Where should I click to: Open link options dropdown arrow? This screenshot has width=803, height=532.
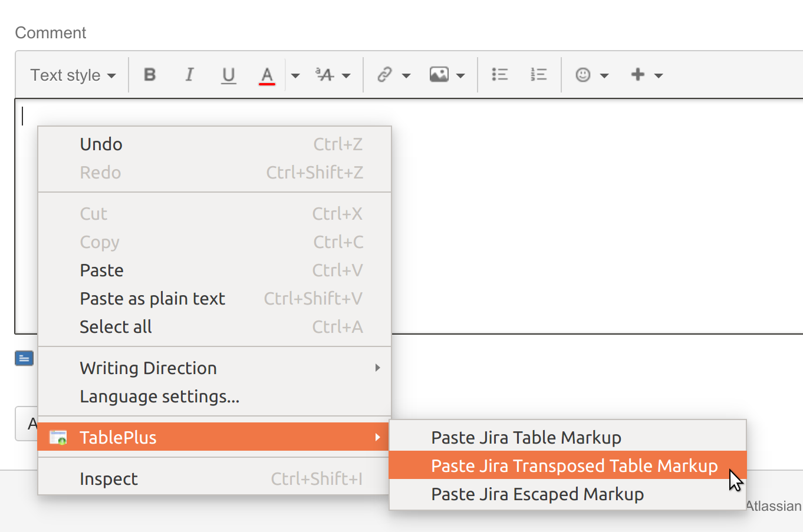[x=406, y=75]
